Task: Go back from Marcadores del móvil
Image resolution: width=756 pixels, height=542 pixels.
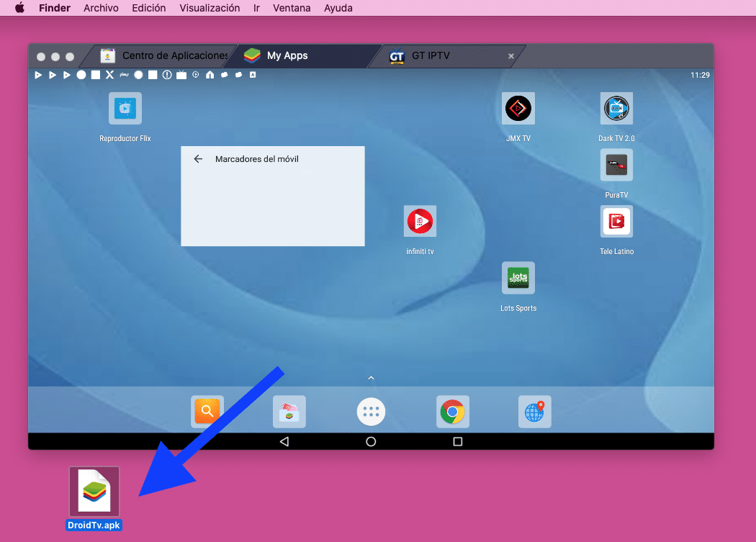Action: 198,159
